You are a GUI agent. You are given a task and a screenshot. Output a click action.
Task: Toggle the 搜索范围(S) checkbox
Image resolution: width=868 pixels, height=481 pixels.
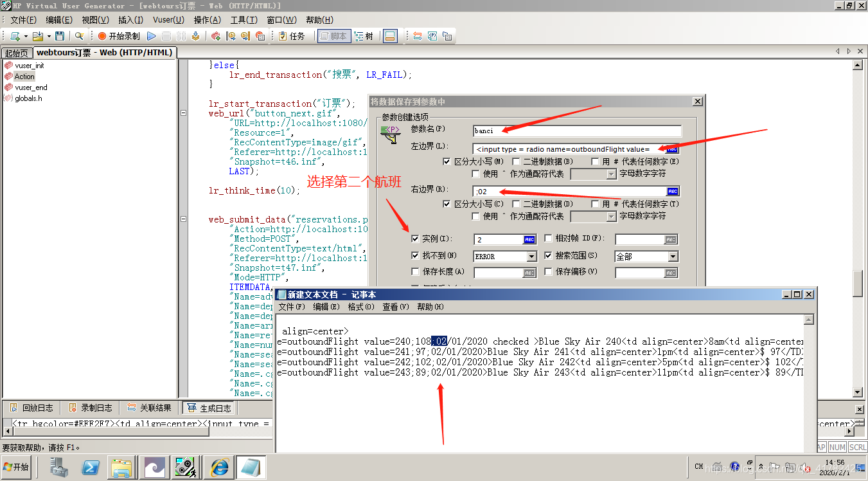[548, 256]
